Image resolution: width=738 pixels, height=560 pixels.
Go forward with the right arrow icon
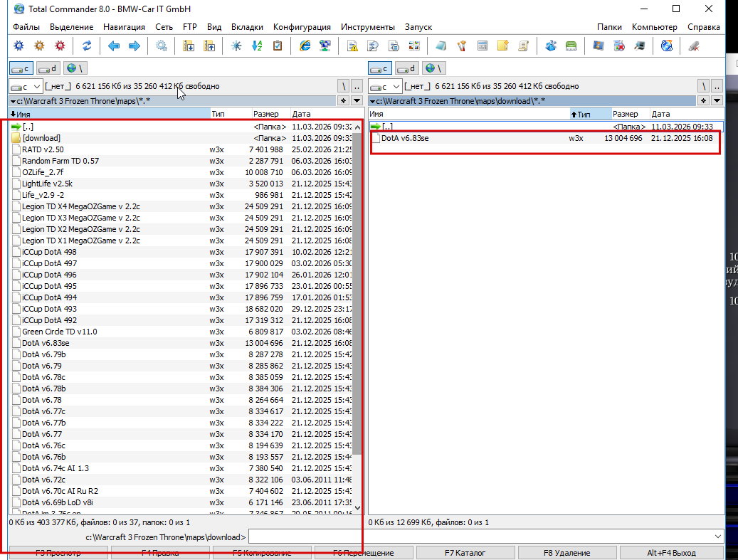[134, 46]
